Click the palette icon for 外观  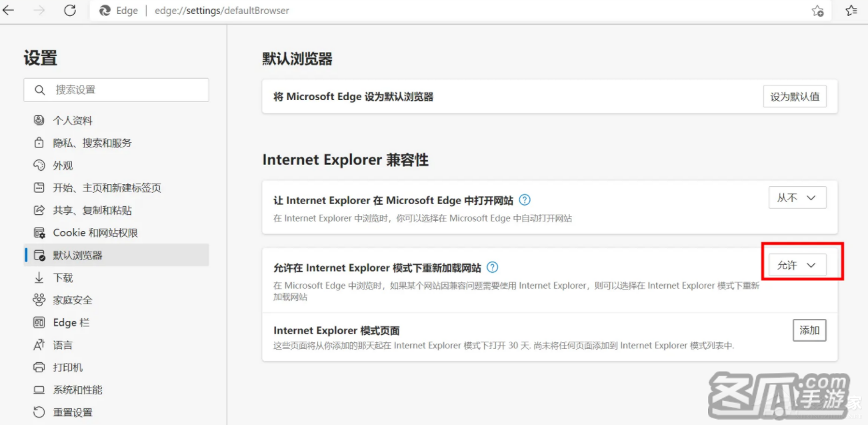tap(39, 165)
